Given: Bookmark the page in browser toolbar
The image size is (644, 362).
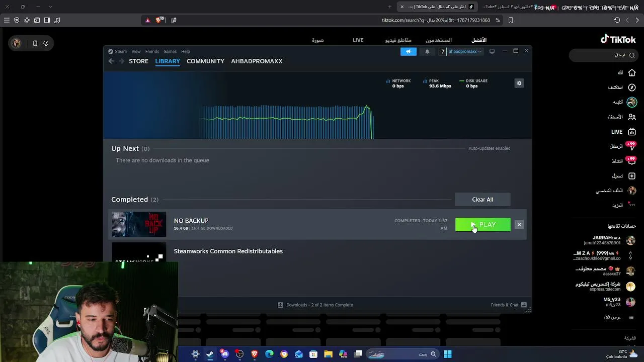Looking at the screenshot, I should click(511, 20).
